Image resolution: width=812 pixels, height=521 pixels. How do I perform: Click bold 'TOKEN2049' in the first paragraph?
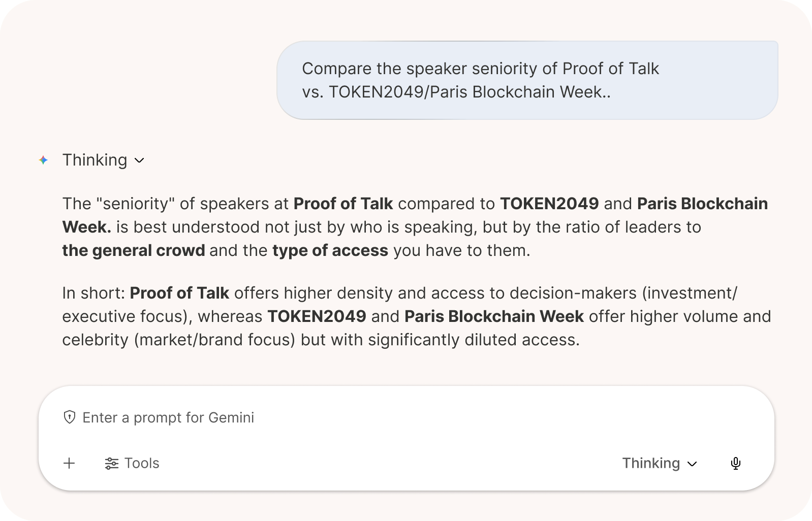[x=549, y=204]
